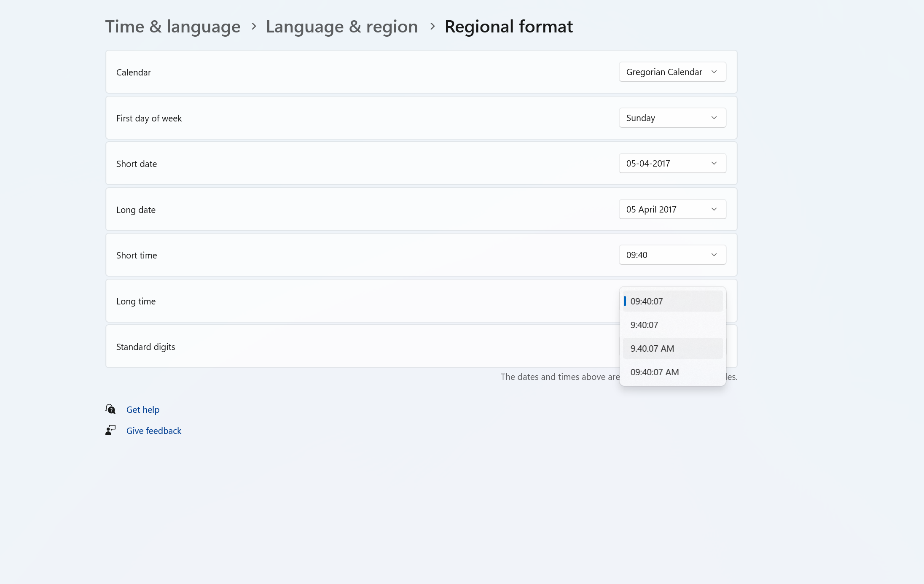Navigate to Language & region breadcrumb
This screenshot has width=924, height=584.
coord(342,27)
